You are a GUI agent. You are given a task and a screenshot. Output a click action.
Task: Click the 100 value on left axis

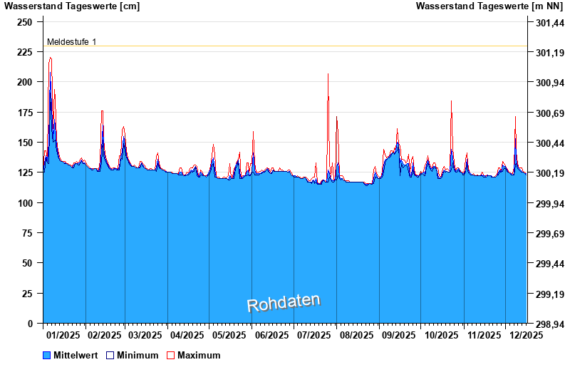click(x=25, y=203)
